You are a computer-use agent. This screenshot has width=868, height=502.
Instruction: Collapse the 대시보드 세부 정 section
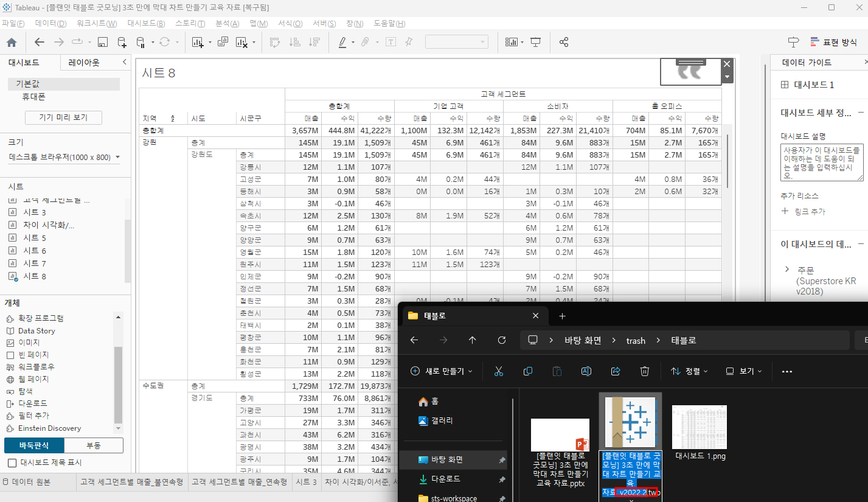pyautogui.click(x=861, y=113)
